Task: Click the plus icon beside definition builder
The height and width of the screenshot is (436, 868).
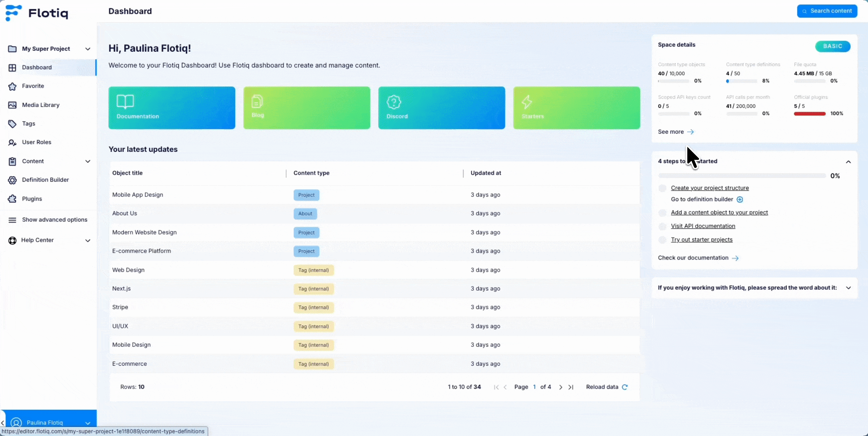Action: click(x=740, y=199)
